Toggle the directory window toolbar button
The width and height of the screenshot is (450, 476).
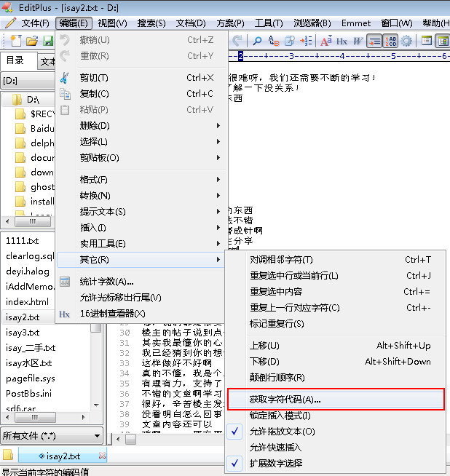pos(443,41)
